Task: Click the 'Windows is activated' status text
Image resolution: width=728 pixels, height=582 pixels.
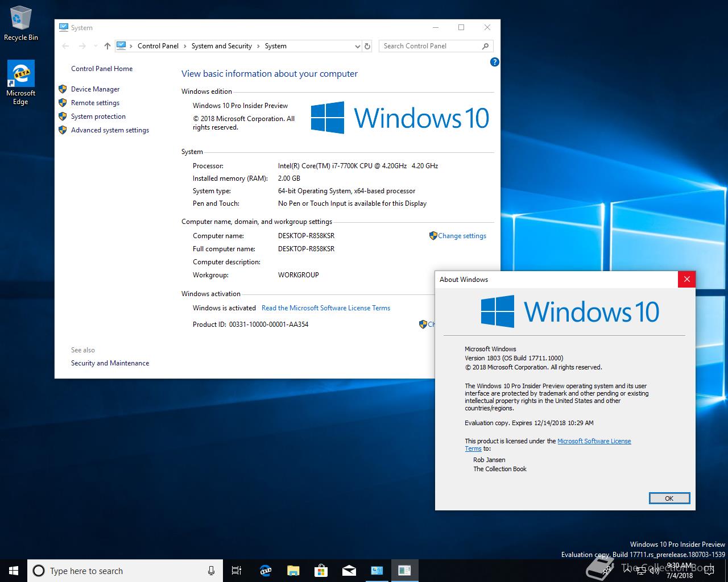Action: [224, 308]
